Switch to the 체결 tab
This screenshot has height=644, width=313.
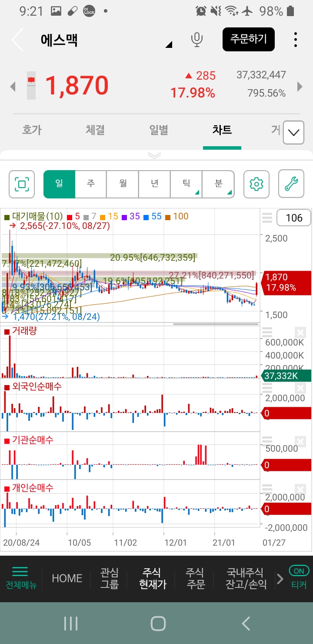tap(95, 130)
